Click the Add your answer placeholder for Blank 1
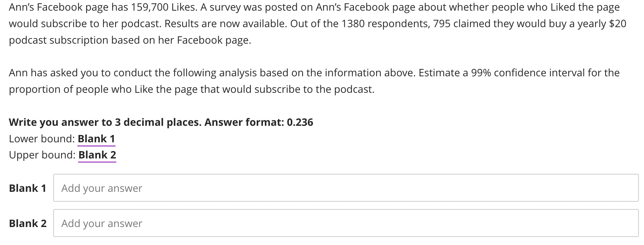The height and width of the screenshot is (245, 644). 102,188
